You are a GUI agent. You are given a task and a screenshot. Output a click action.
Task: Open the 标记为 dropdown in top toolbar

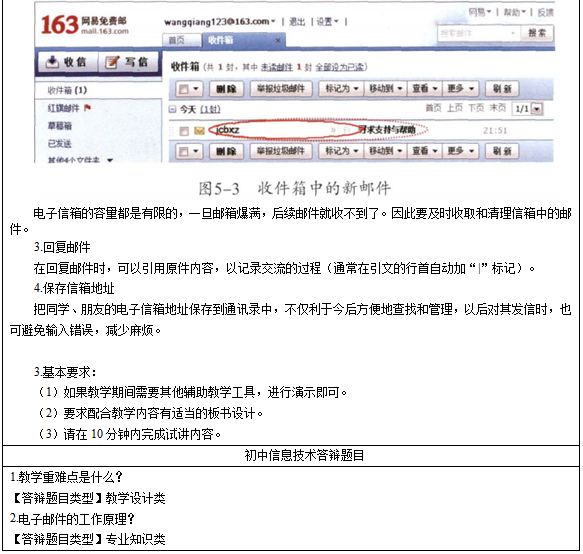pyautogui.click(x=342, y=88)
